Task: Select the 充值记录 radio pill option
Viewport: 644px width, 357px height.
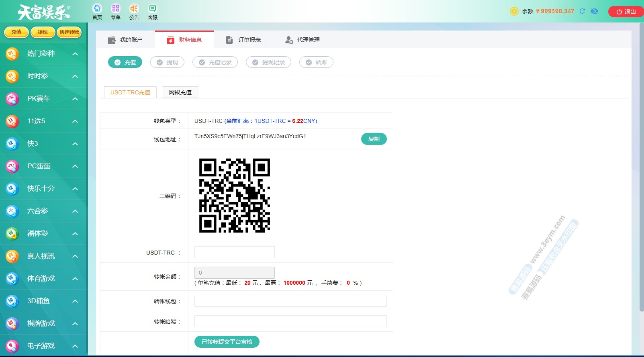Action: [215, 62]
